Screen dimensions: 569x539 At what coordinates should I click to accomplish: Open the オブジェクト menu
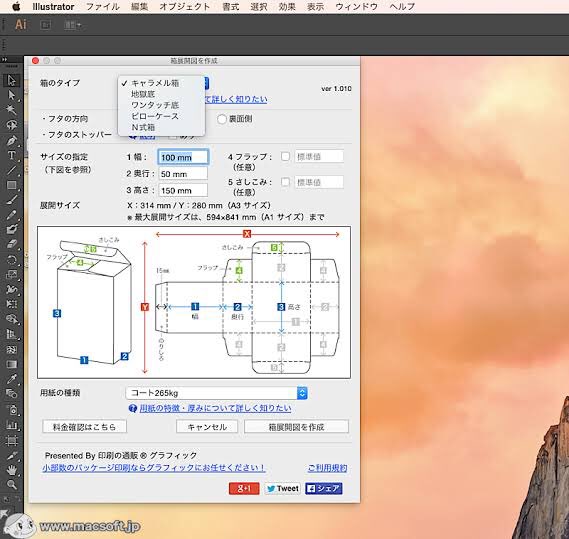coord(185,7)
